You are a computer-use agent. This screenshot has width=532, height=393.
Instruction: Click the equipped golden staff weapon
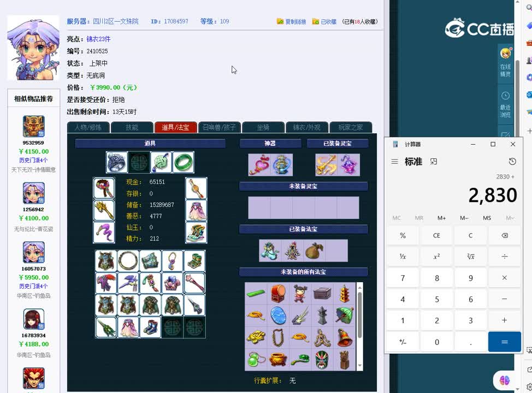[104, 210]
